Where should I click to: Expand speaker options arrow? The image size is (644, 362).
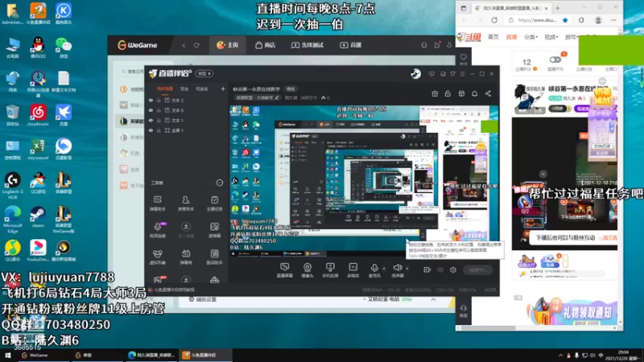click(407, 269)
